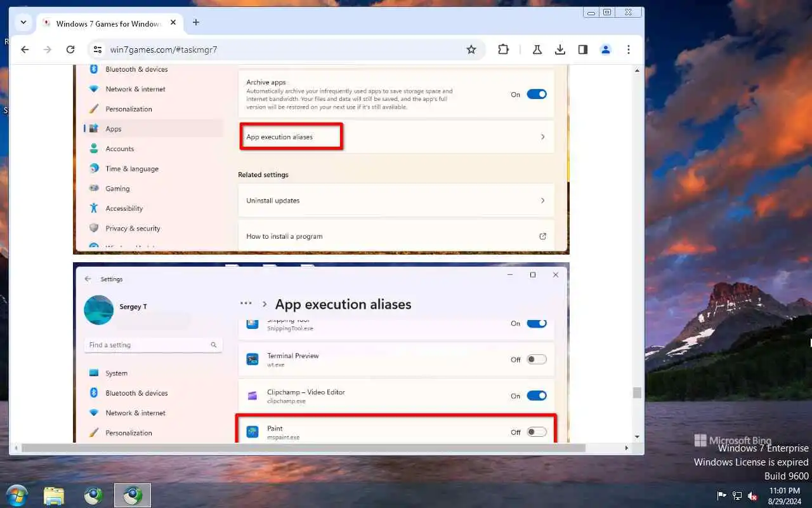812x508 pixels.
Task: Toggle the Snipping Tool alias switch
Action: [537, 323]
